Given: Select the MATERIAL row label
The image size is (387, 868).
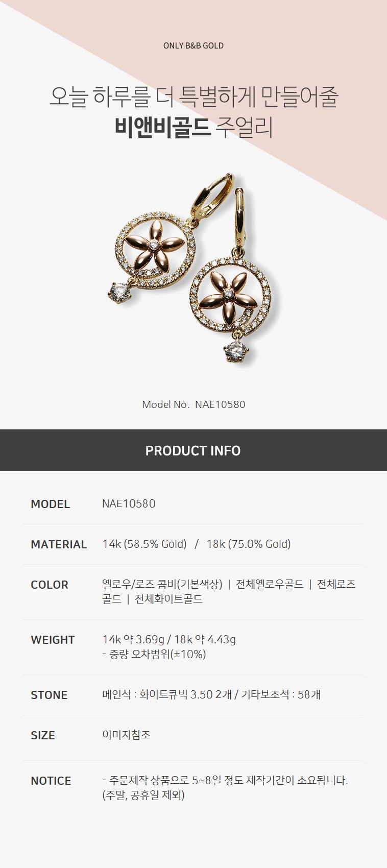Looking at the screenshot, I should 59,544.
